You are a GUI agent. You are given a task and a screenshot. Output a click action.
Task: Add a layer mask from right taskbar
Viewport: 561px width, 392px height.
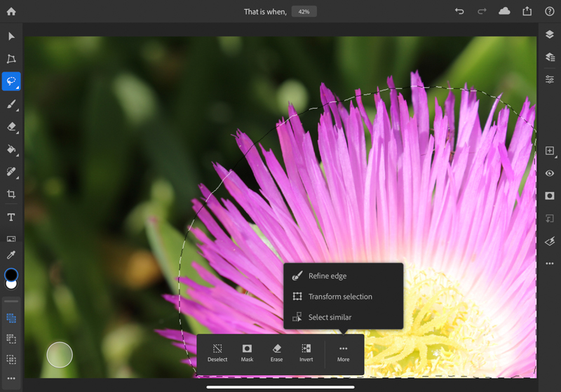[550, 196]
